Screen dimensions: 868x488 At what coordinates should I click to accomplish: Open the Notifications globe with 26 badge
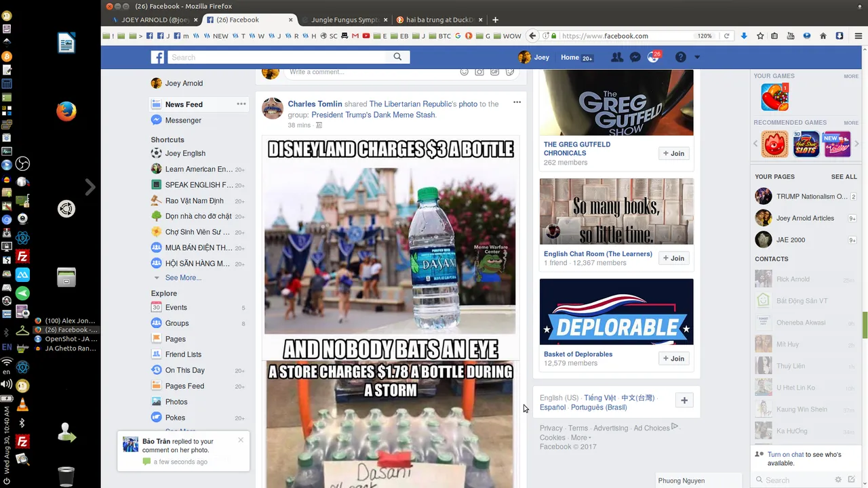click(x=653, y=58)
